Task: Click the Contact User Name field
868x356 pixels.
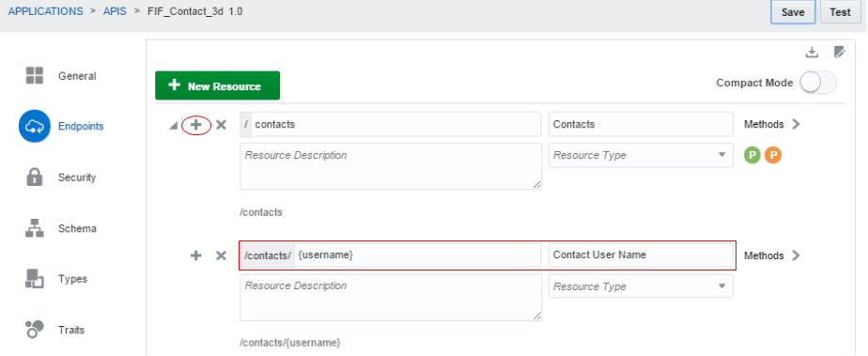Action: pyautogui.click(x=641, y=255)
